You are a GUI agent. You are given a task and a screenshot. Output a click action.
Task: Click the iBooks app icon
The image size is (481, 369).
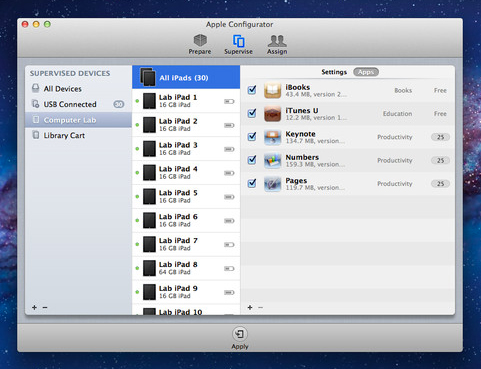point(273,90)
